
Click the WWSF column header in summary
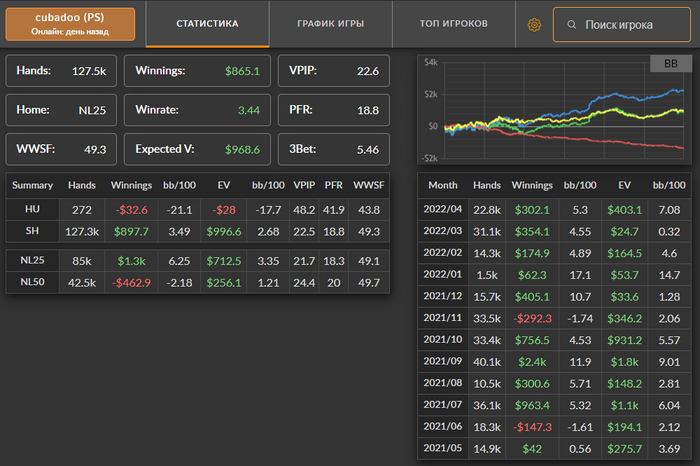coord(368,185)
